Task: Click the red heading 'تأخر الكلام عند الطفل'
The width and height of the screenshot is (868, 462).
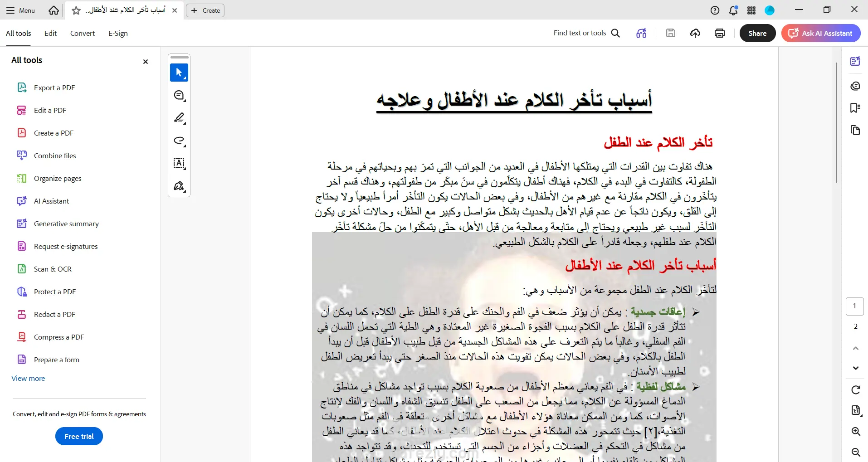Action: click(x=658, y=142)
